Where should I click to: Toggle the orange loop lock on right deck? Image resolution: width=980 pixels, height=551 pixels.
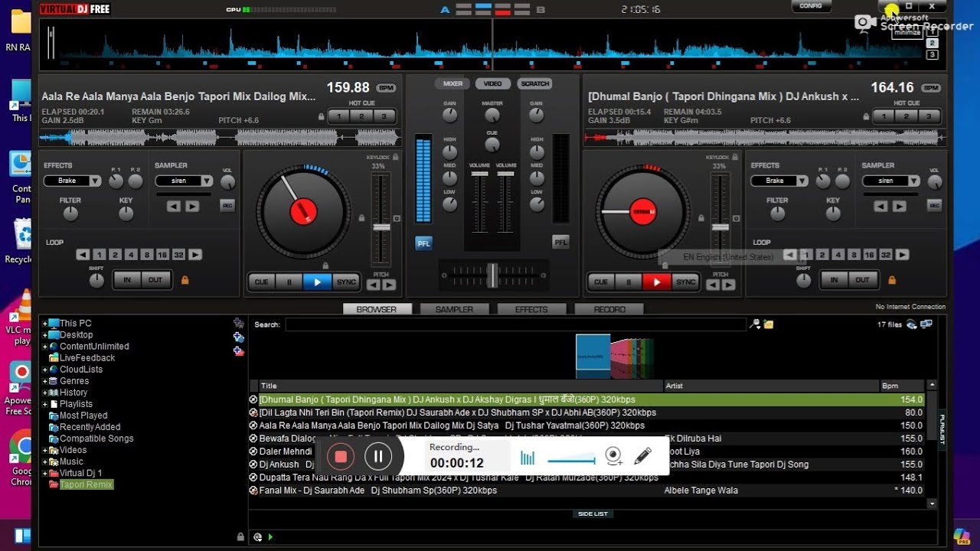click(x=892, y=280)
